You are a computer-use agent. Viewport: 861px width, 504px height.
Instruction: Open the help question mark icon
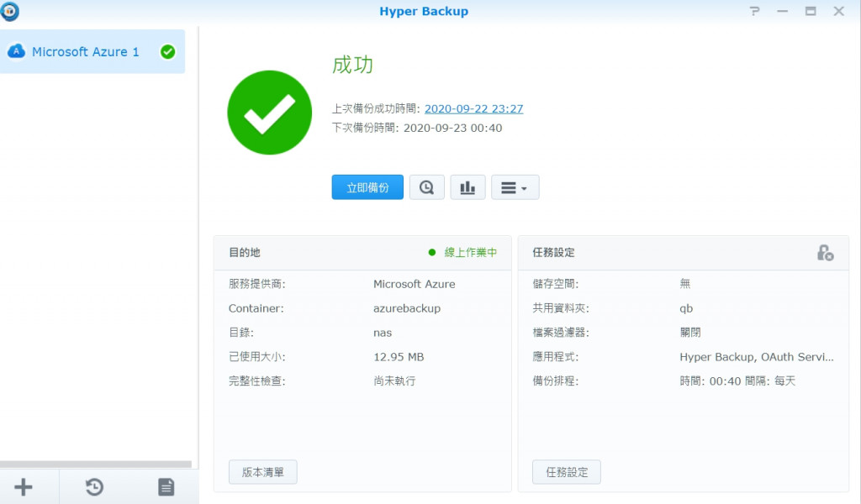point(755,11)
